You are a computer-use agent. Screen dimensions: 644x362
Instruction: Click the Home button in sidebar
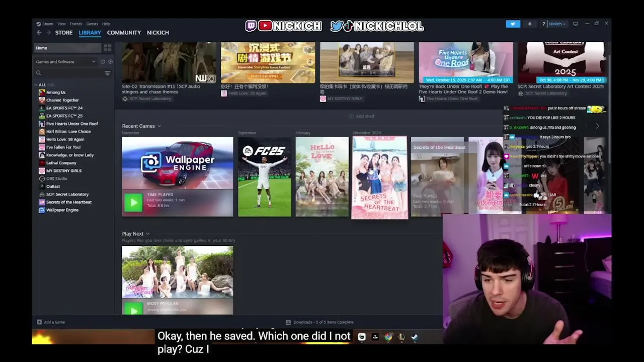click(67, 48)
